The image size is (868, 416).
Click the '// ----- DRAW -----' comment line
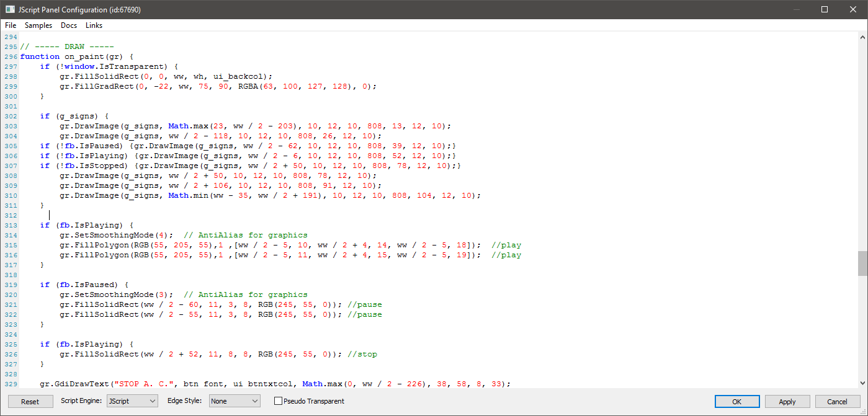pos(67,46)
